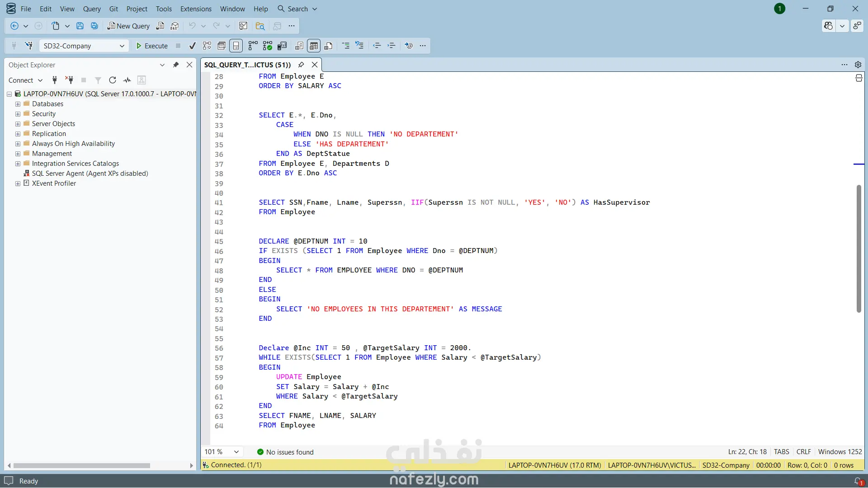Screen dimensions: 868x488
Task: Expand the Server Objects node
Action: tap(18, 124)
